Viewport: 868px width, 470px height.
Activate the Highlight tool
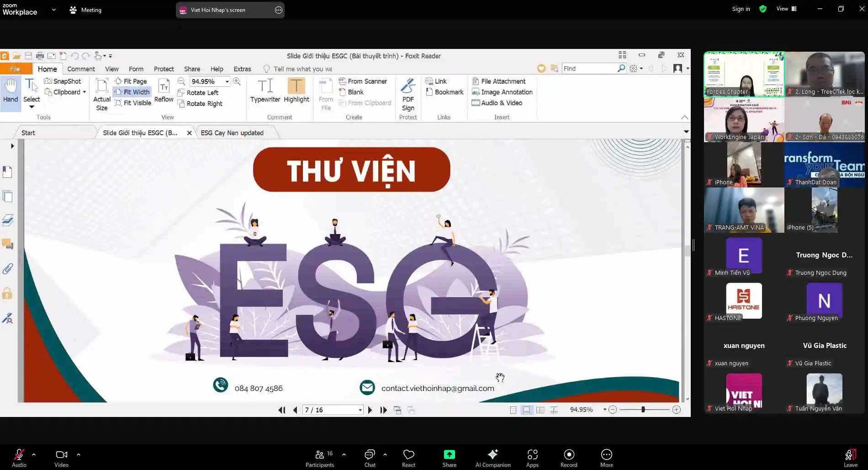296,91
